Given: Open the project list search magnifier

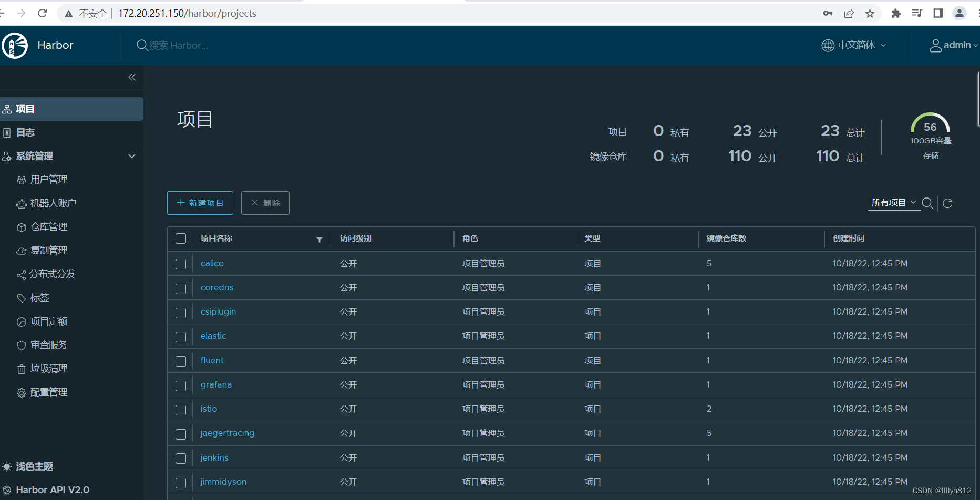Looking at the screenshot, I should (927, 203).
